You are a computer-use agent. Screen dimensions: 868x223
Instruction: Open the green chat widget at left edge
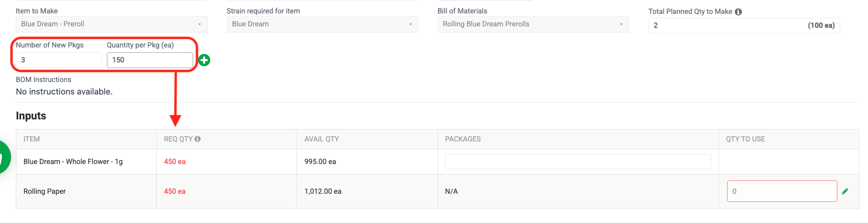tap(4, 158)
